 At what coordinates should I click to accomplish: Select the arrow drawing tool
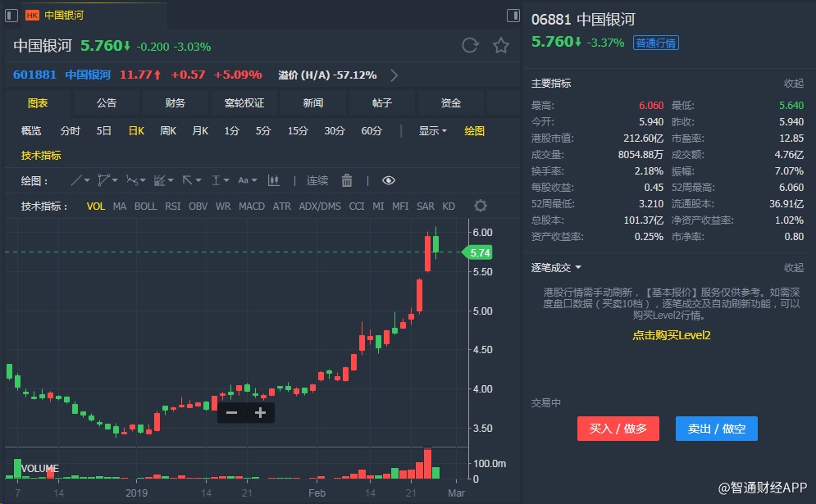pyautogui.click(x=187, y=180)
